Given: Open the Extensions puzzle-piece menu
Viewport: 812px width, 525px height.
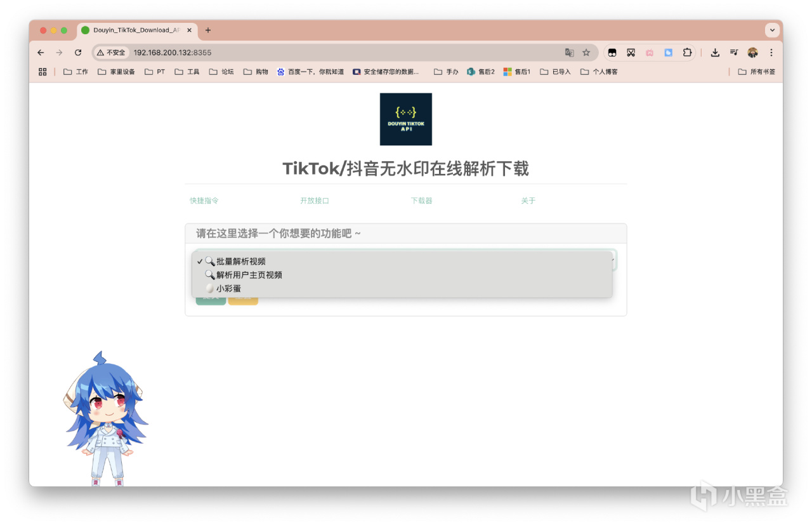Looking at the screenshot, I should tap(687, 53).
